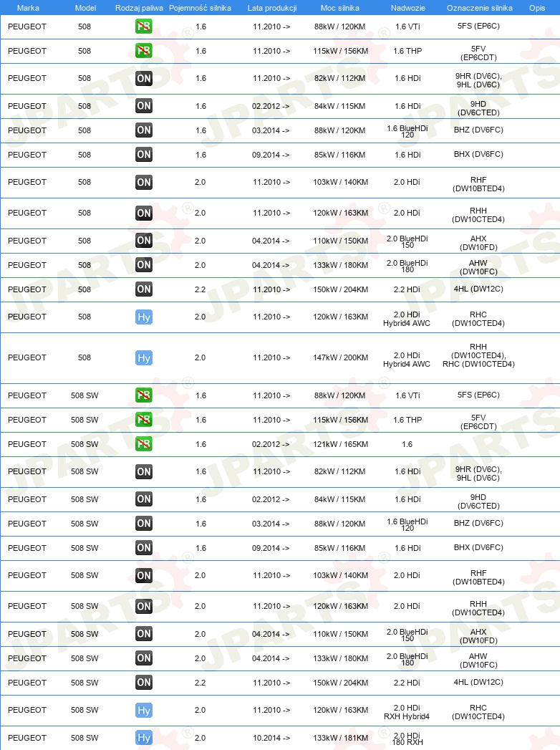This screenshot has height=750, width=560.
Task: Click Hy hybrid icon in 133kW/181KM row
Action: pos(144,738)
